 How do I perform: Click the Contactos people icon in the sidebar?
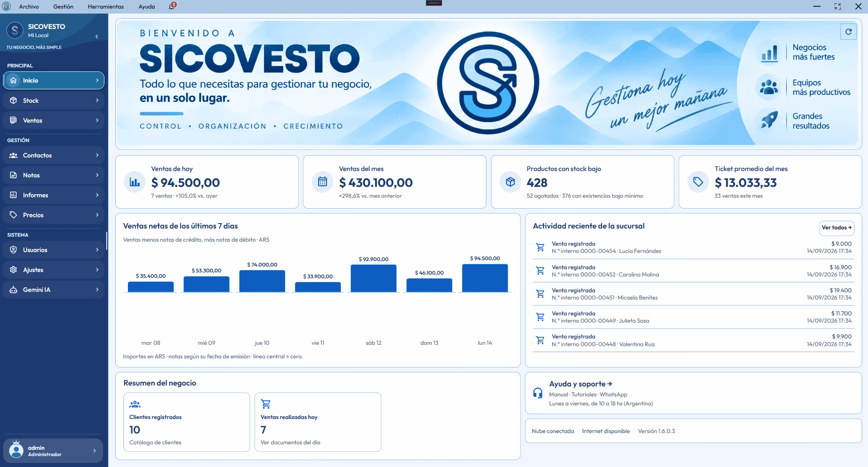(14, 155)
